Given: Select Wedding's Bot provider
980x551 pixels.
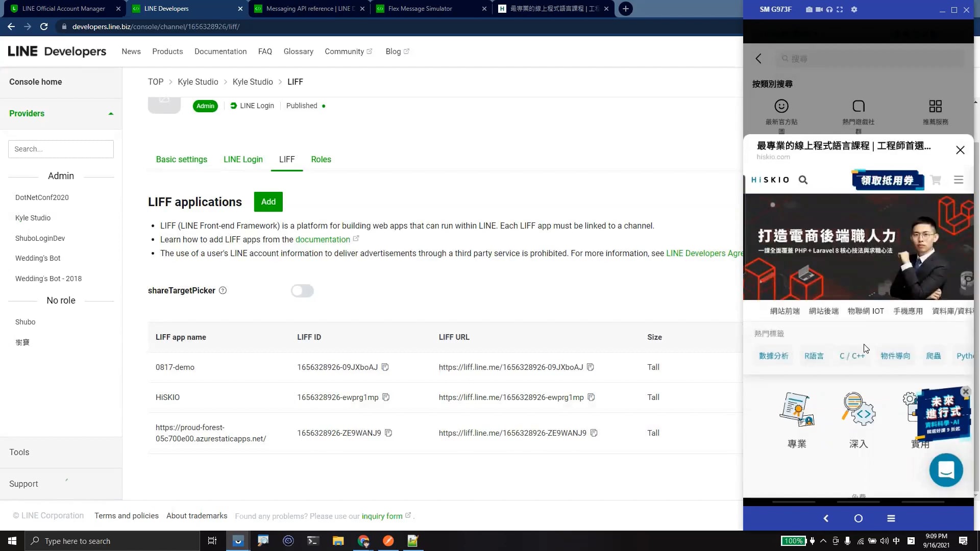Looking at the screenshot, I should [x=38, y=259].
